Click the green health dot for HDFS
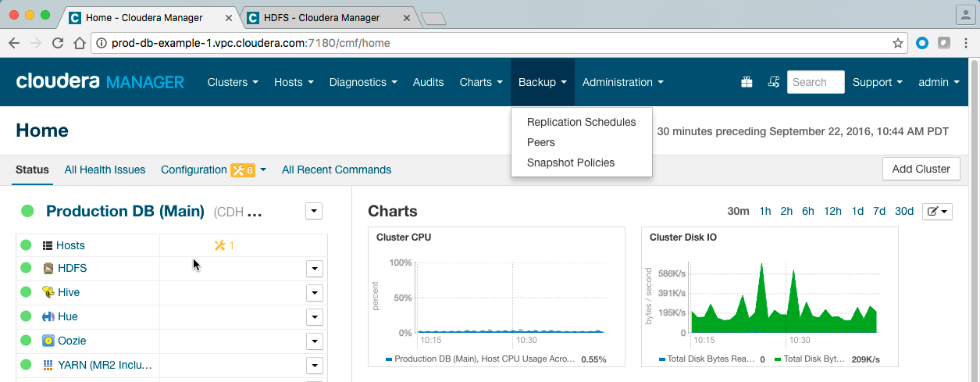 26,268
